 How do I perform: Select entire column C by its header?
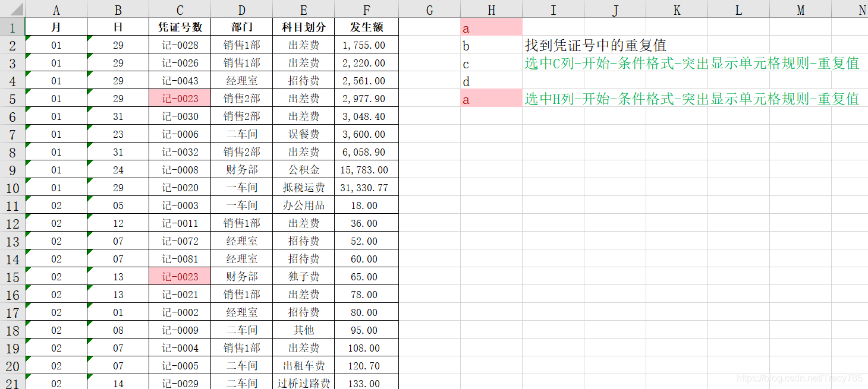click(x=180, y=10)
